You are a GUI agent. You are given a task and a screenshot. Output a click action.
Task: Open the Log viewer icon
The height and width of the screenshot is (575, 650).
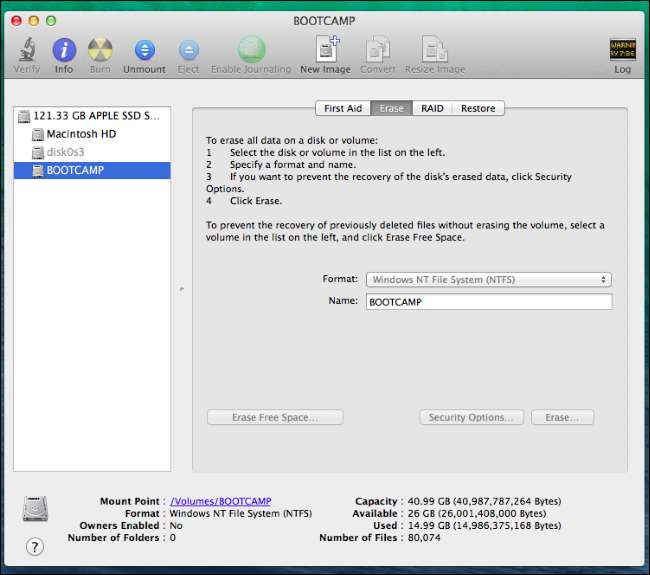622,50
